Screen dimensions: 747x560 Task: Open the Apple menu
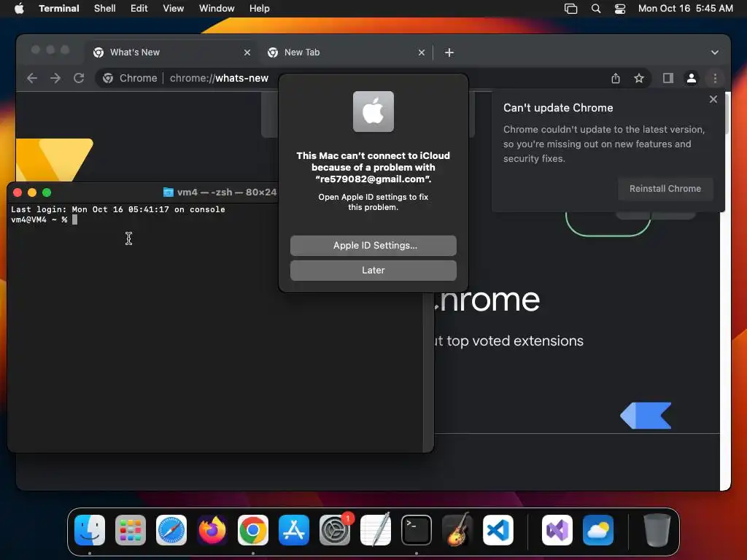point(19,8)
